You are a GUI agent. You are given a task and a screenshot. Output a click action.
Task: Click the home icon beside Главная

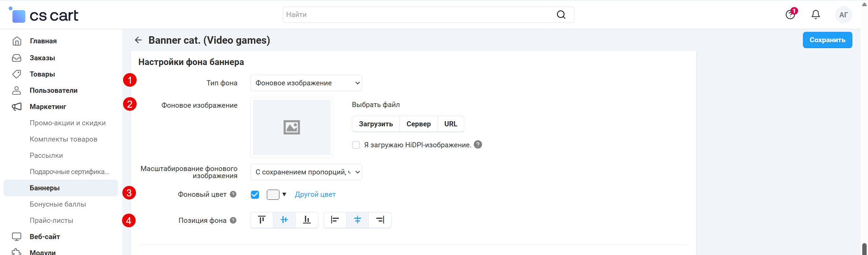pyautogui.click(x=17, y=41)
